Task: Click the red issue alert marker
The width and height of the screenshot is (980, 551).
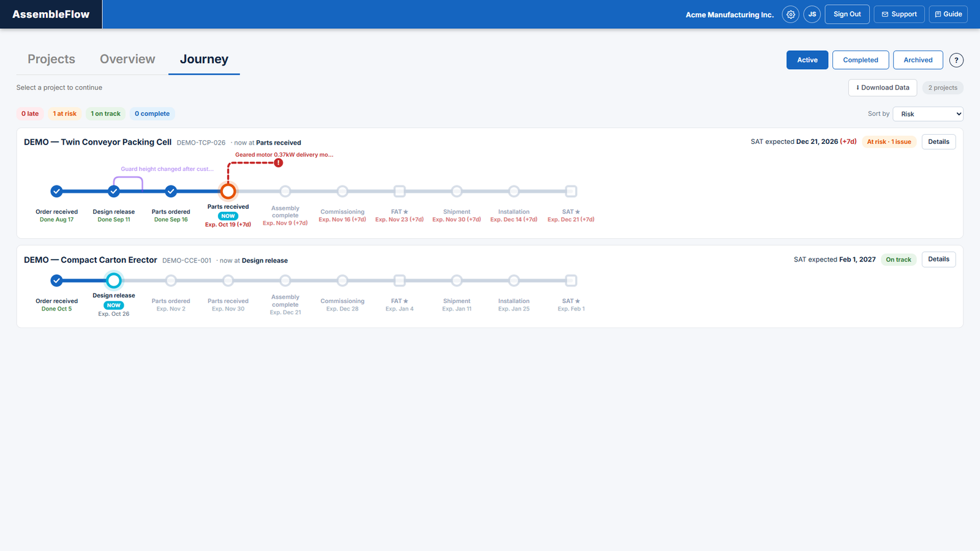Action: [x=279, y=163]
